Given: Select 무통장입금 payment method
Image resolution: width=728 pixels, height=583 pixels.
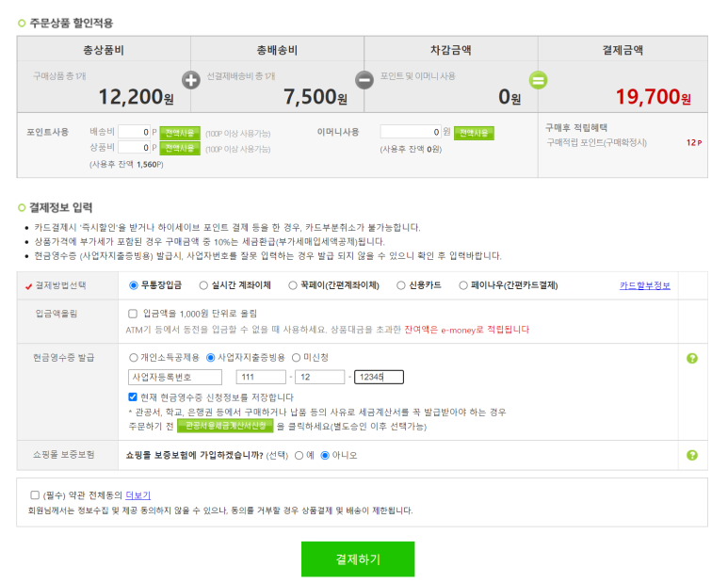Looking at the screenshot, I should (x=134, y=285).
